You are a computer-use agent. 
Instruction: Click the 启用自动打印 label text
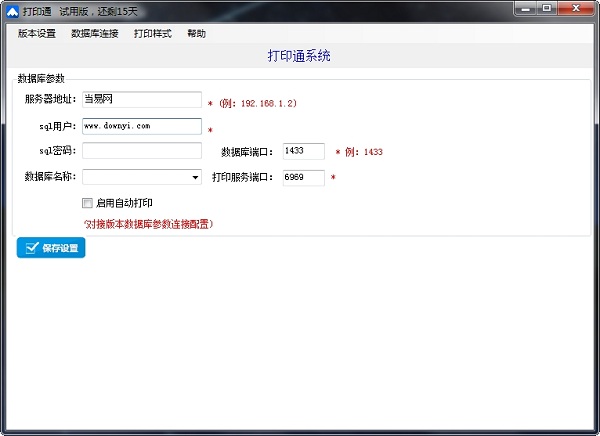tap(124, 203)
